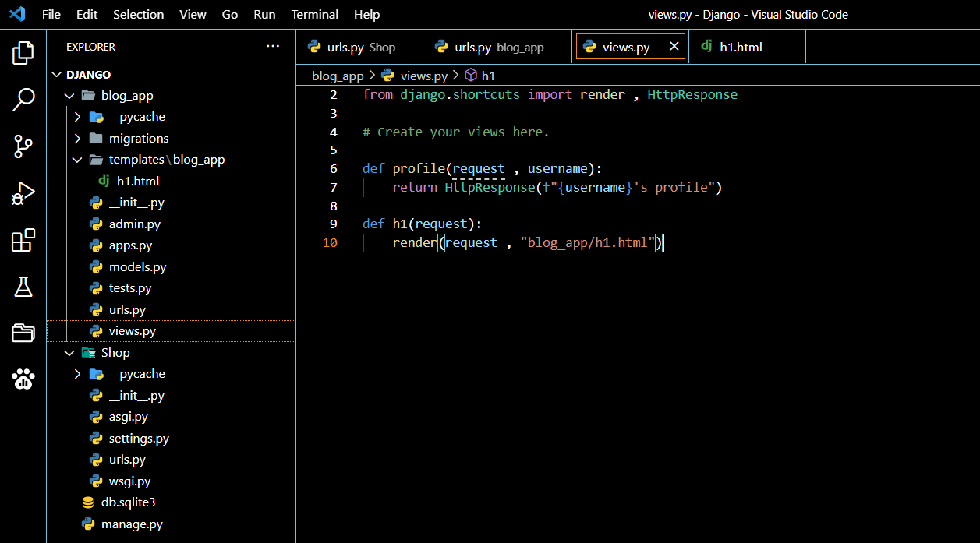Open apps.py in the explorer
This screenshot has height=543, width=980.
[x=130, y=245]
